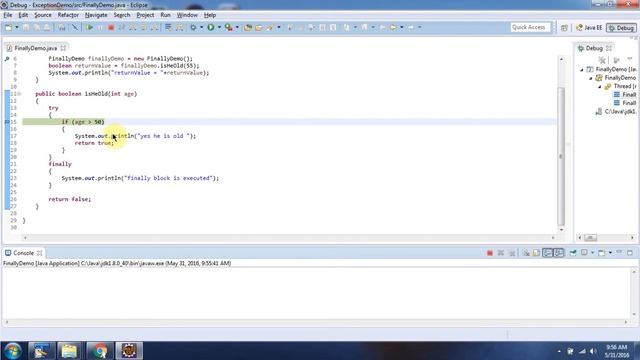
Task: Click the Eclipse taskbar icon
Action: coord(129,351)
